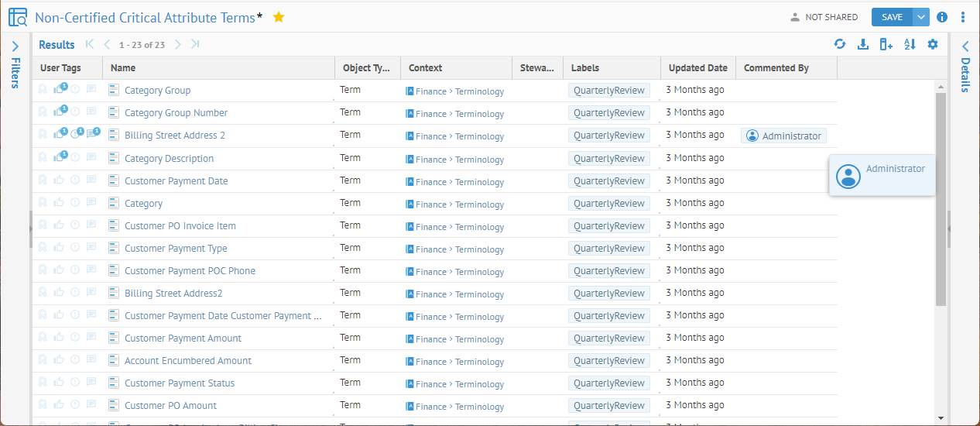
Task: Open the Billing Street Address 2 term
Action: click(x=175, y=136)
